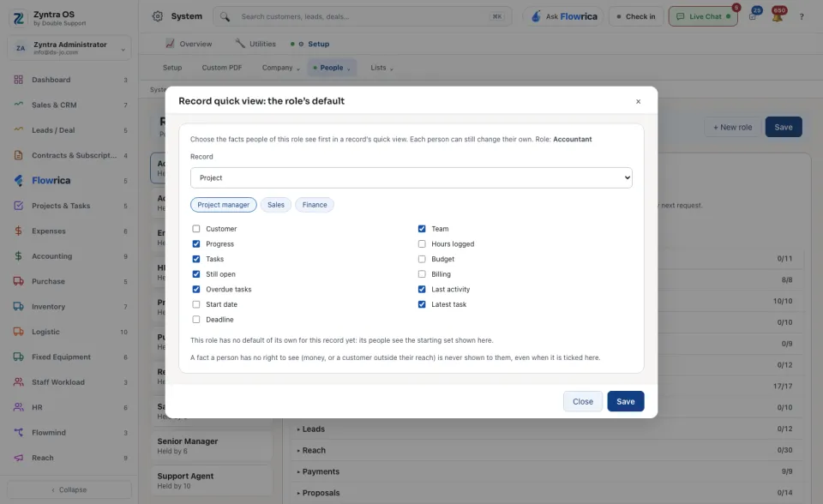Viewport: 823px width, 504px height.
Task: Select the Senior Manager role card
Action: pyautogui.click(x=213, y=446)
